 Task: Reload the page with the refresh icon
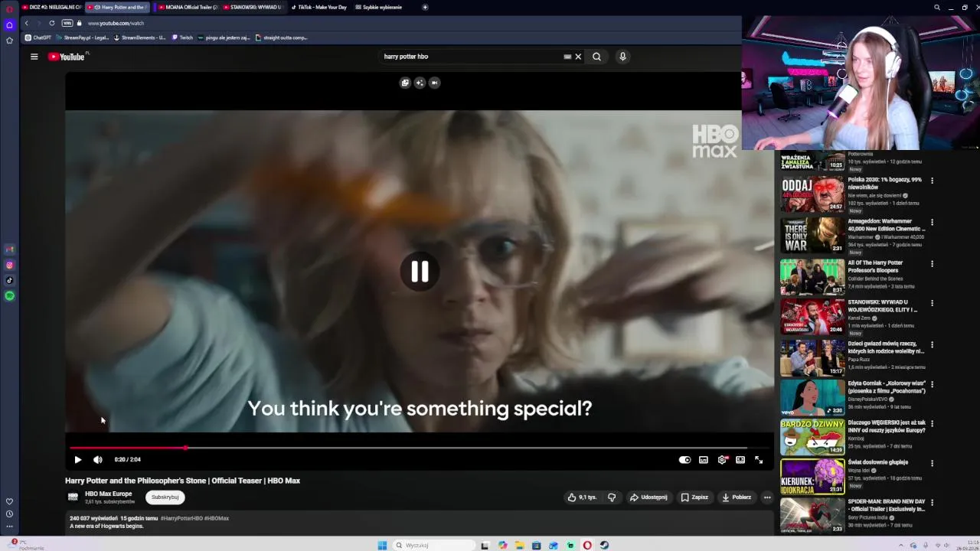tap(52, 23)
